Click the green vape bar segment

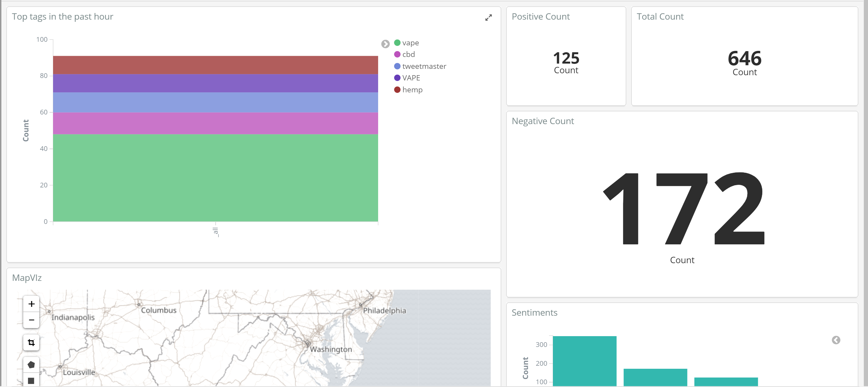[215, 177]
